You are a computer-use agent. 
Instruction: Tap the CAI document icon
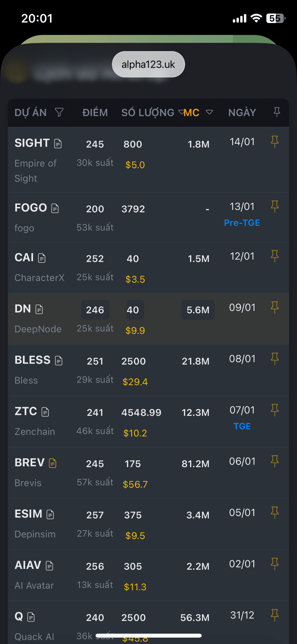click(42, 258)
